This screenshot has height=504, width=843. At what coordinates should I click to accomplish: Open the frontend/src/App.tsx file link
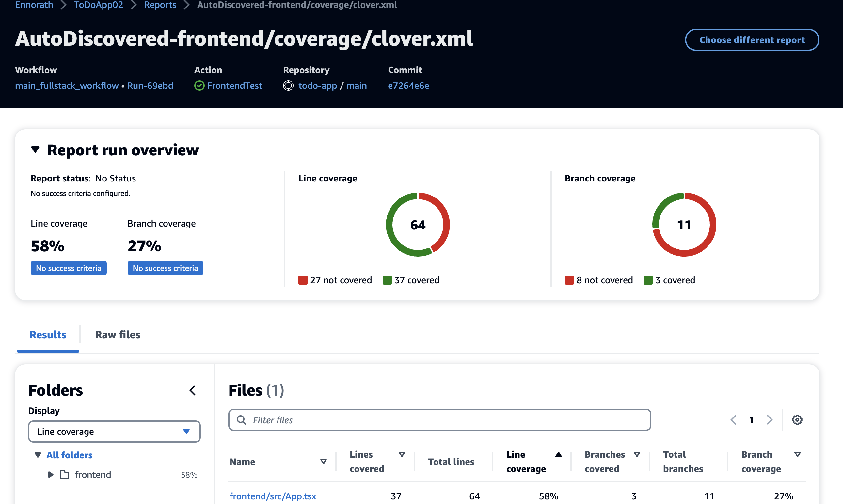pyautogui.click(x=273, y=496)
